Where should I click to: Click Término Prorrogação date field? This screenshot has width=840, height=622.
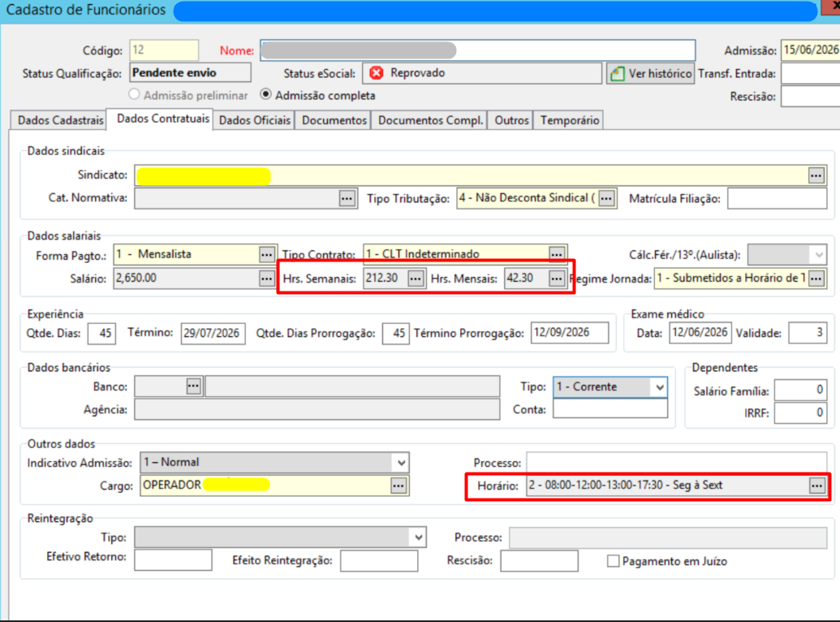coord(570,332)
